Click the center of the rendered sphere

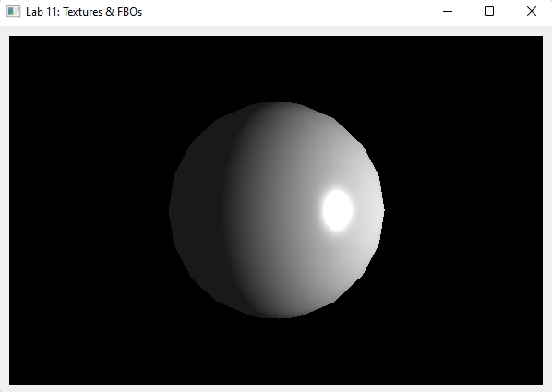click(x=277, y=210)
